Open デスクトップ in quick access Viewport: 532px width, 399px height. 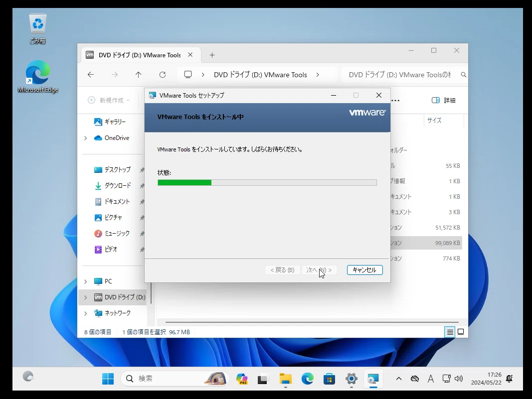[x=112, y=169]
